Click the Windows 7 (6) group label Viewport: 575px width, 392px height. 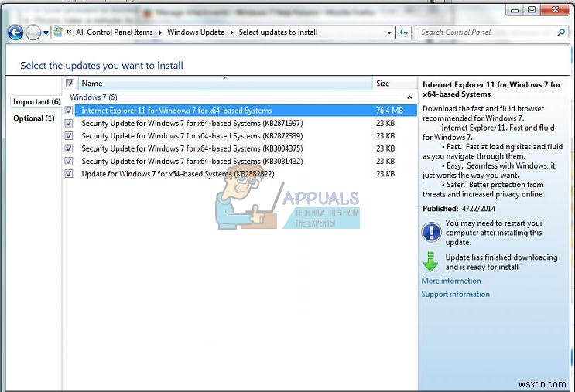pyautogui.click(x=94, y=97)
